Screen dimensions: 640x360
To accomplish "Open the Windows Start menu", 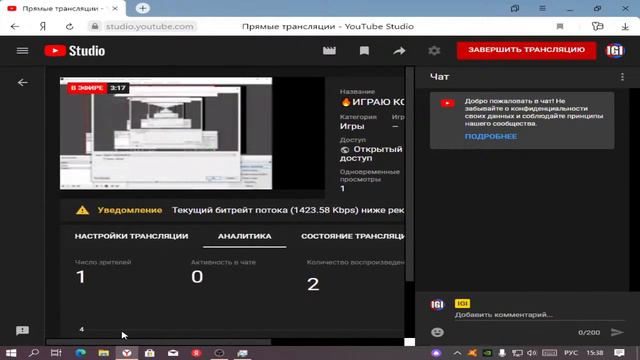I will pyautogui.click(x=11, y=353).
